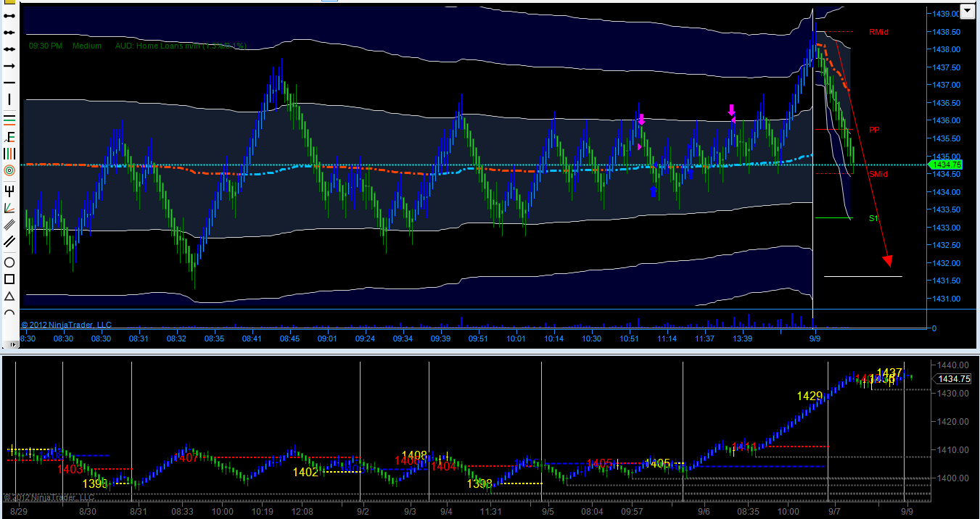This screenshot has height=519, width=980.
Task: Select the Fibonacci Time Extensions tool
Action: 9,153
